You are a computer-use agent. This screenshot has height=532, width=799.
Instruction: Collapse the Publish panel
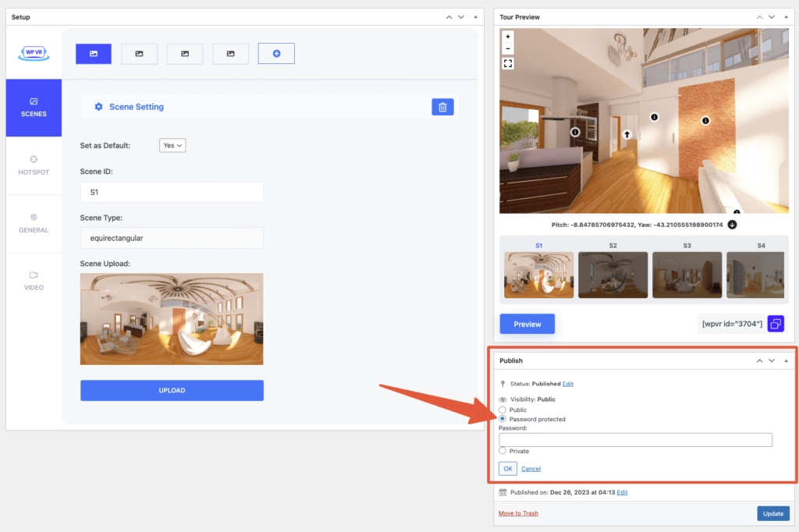tap(786, 360)
